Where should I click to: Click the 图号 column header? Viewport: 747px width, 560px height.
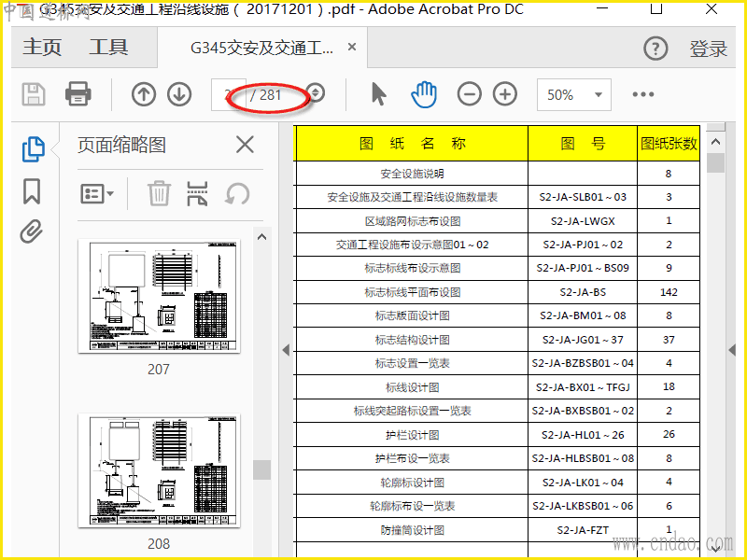tap(583, 144)
